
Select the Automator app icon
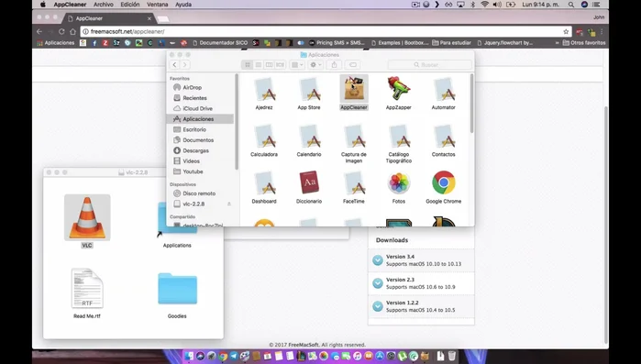pos(444,89)
